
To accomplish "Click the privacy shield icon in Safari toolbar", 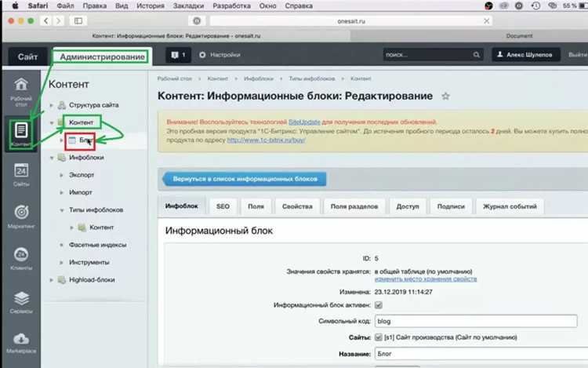I will coord(197,21).
